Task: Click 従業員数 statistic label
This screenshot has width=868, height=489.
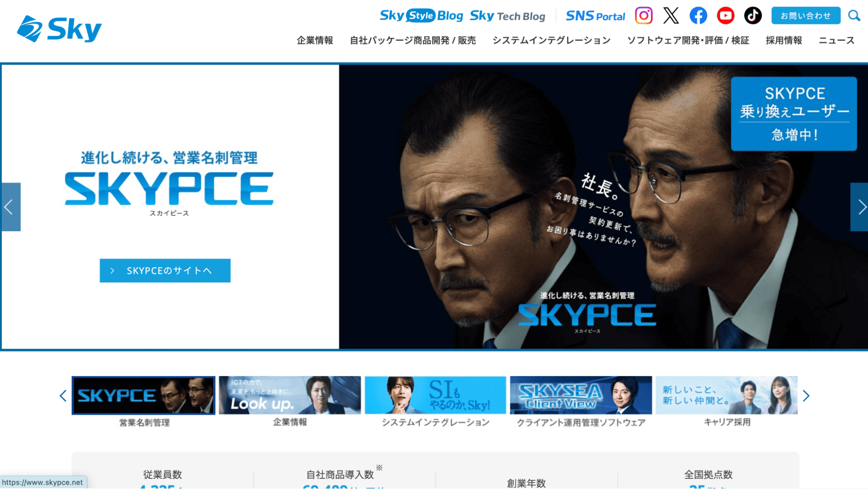Action: pyautogui.click(x=162, y=475)
